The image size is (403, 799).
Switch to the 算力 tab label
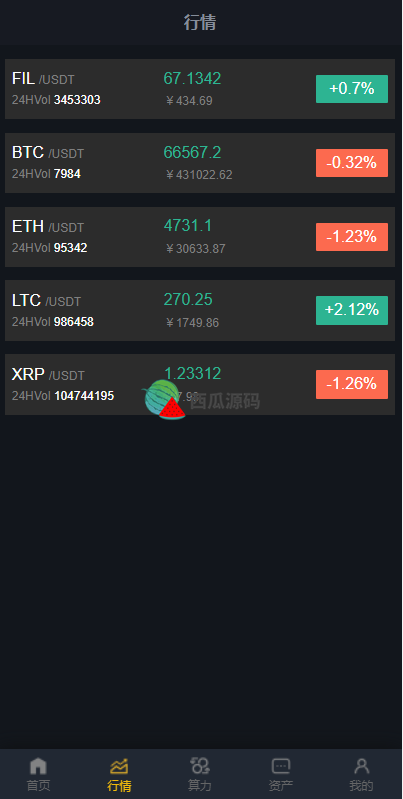(x=200, y=785)
